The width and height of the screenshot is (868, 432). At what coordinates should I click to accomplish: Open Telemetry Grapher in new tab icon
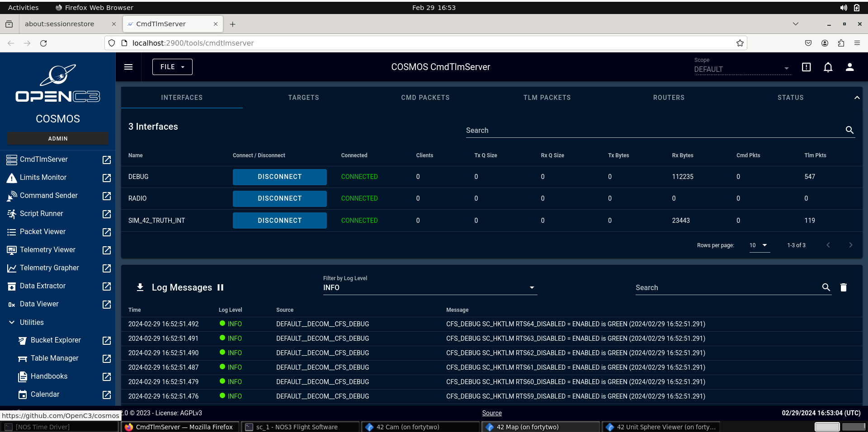(107, 268)
